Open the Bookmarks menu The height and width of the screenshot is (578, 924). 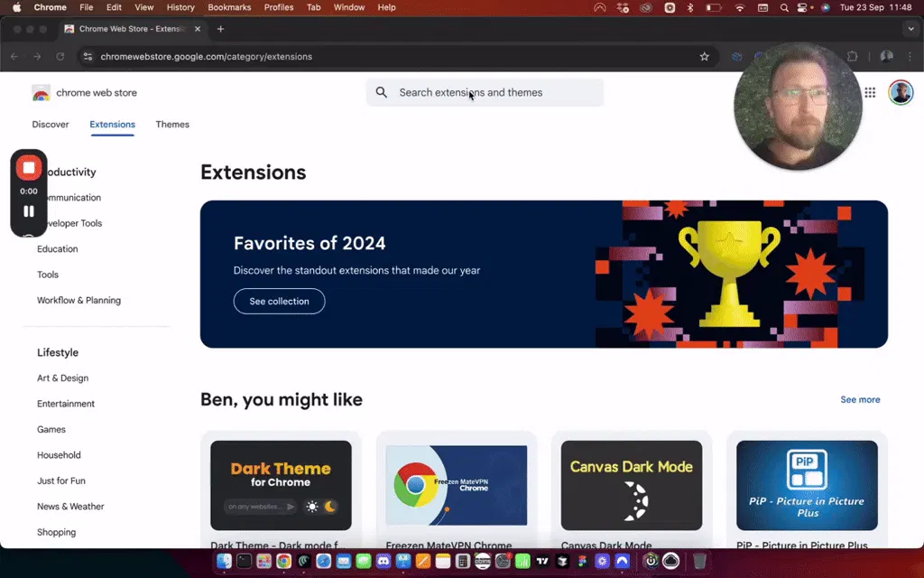point(229,7)
